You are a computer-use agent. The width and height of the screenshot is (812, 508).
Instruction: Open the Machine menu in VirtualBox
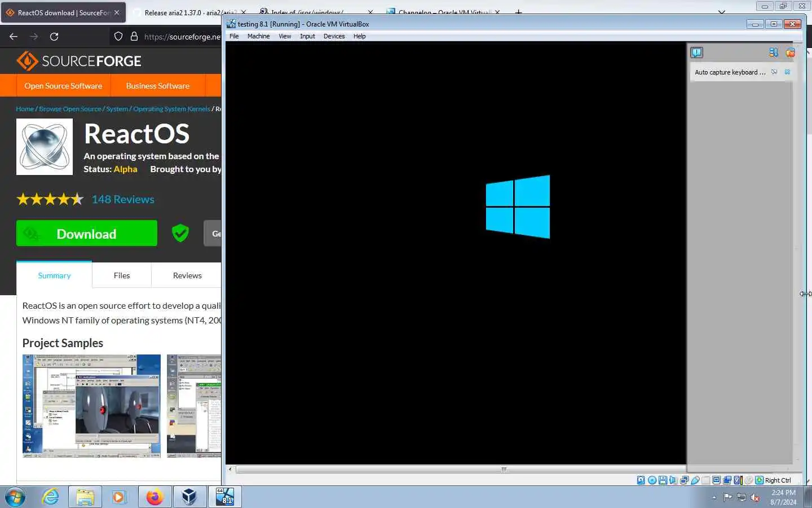[x=258, y=36]
